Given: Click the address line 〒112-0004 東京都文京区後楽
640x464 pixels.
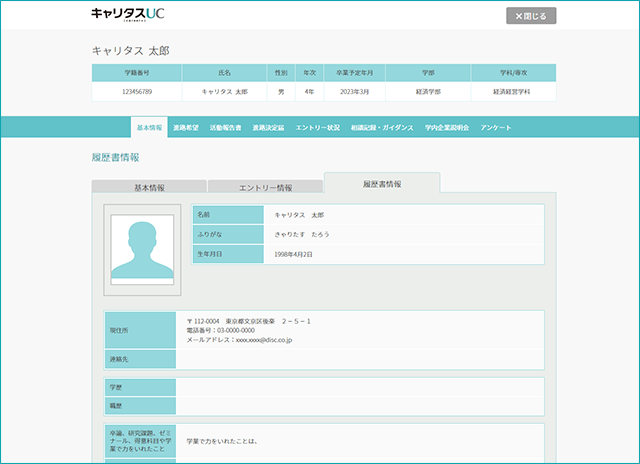Looking at the screenshot, I should [249, 322].
